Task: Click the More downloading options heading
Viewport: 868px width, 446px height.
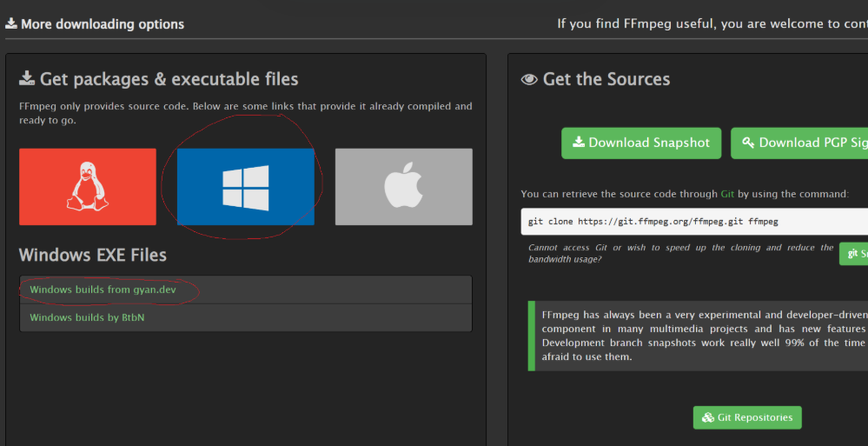Action: tap(102, 23)
